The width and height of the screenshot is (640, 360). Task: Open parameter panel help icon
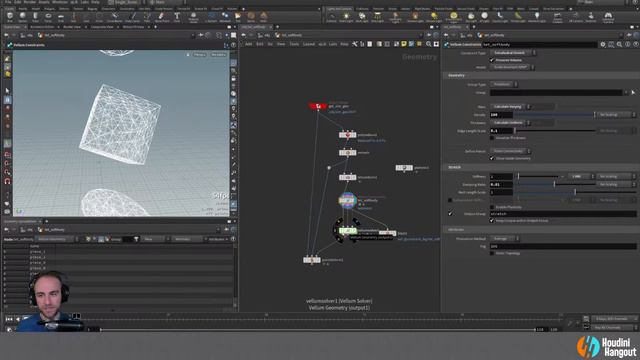click(636, 44)
